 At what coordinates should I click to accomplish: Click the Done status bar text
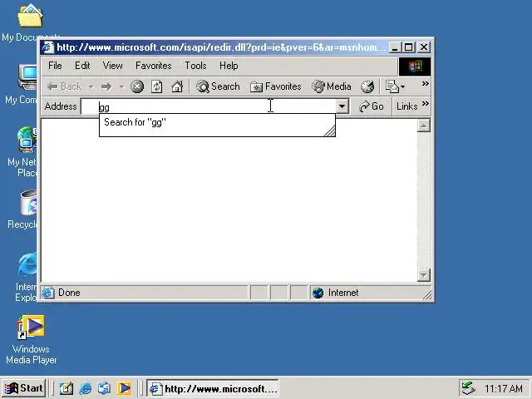coord(69,293)
